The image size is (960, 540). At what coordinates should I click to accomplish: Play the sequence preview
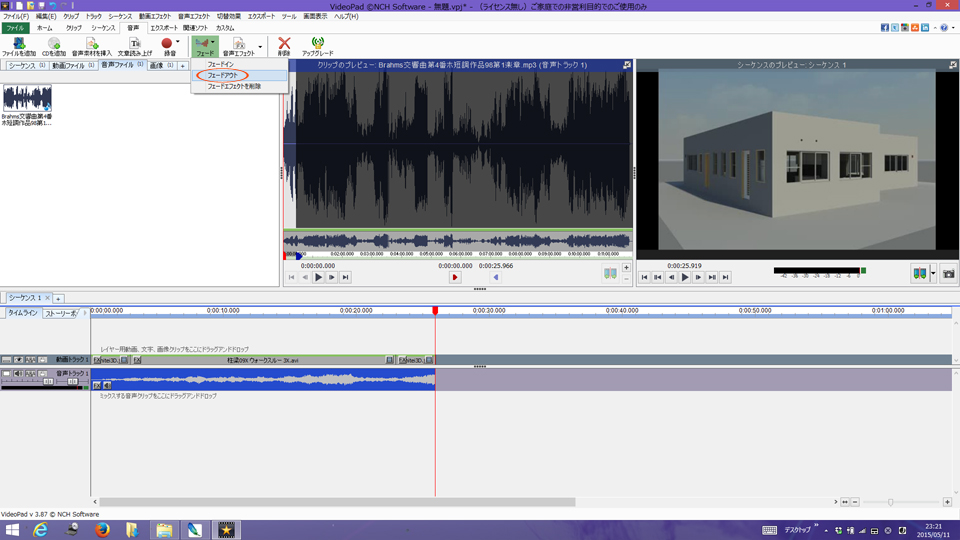684,277
